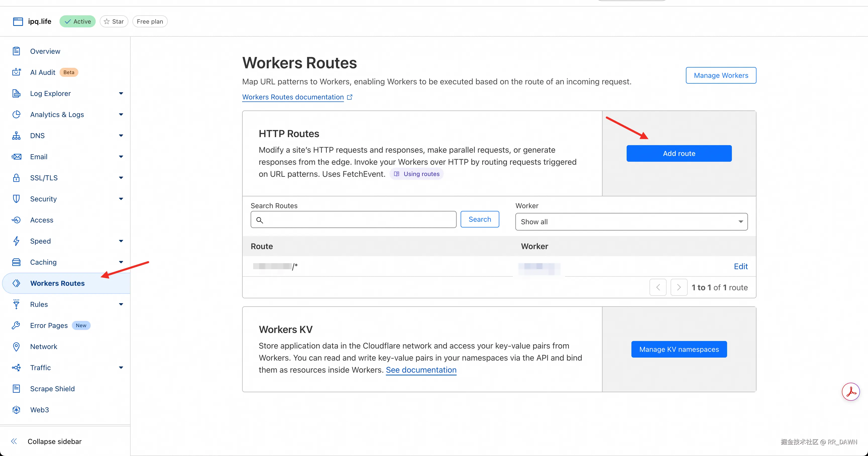
Task: Open Workers Routes documentation link
Action: (293, 97)
